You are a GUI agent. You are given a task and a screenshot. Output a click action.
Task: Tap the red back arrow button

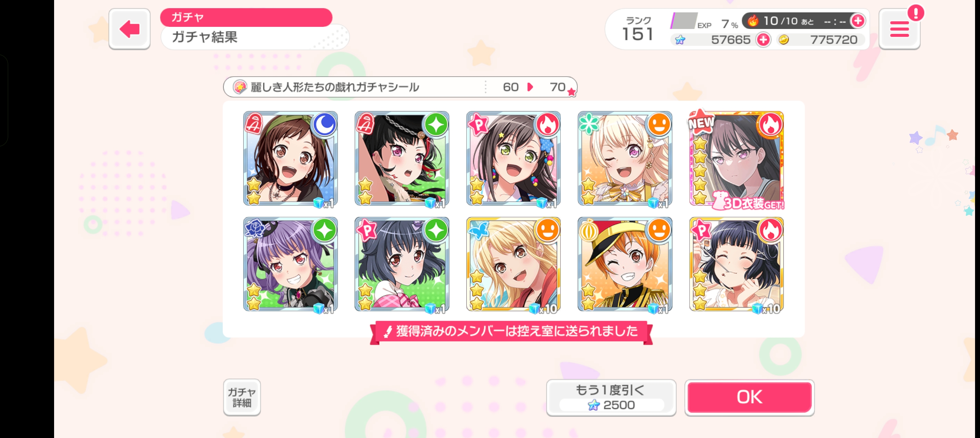[x=129, y=29]
